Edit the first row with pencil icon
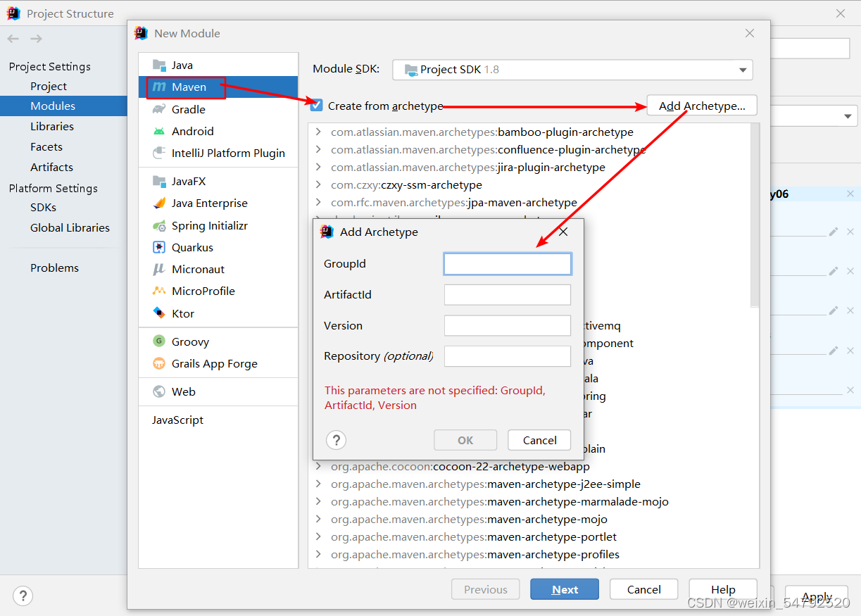The width and height of the screenshot is (861, 616). tap(834, 232)
